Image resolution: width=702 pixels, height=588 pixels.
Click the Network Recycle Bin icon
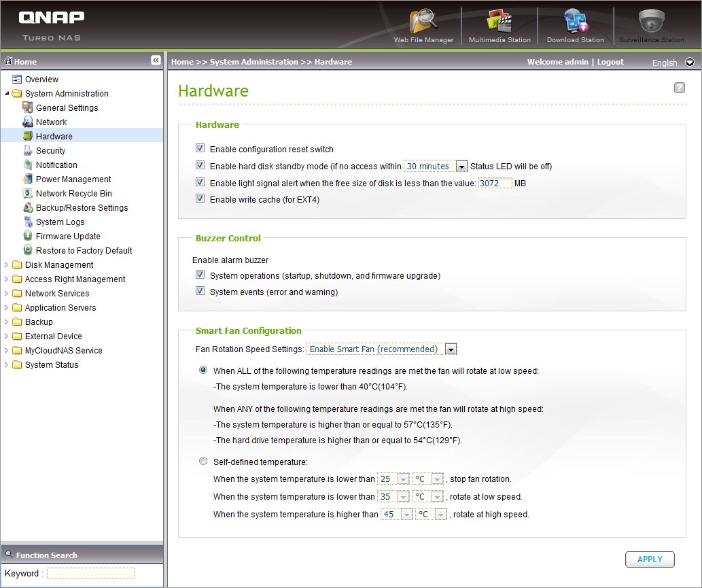tap(28, 193)
